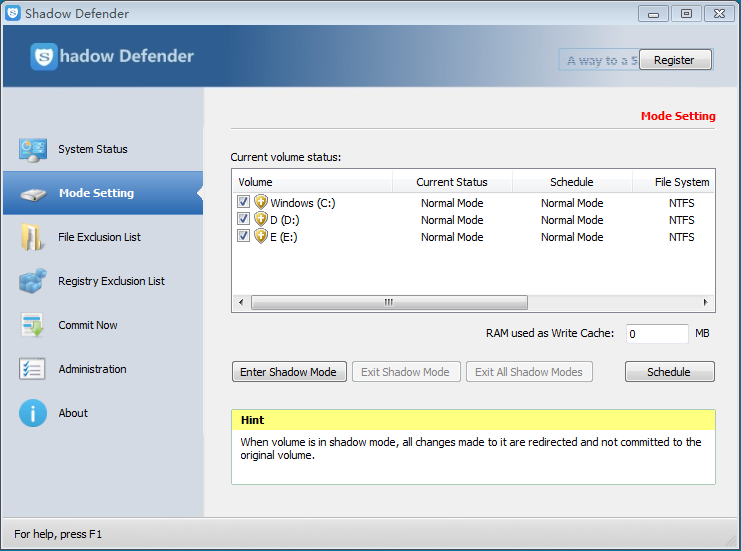Toggle the D (D:) volume checkbox
This screenshot has width=741, height=551.
244,220
